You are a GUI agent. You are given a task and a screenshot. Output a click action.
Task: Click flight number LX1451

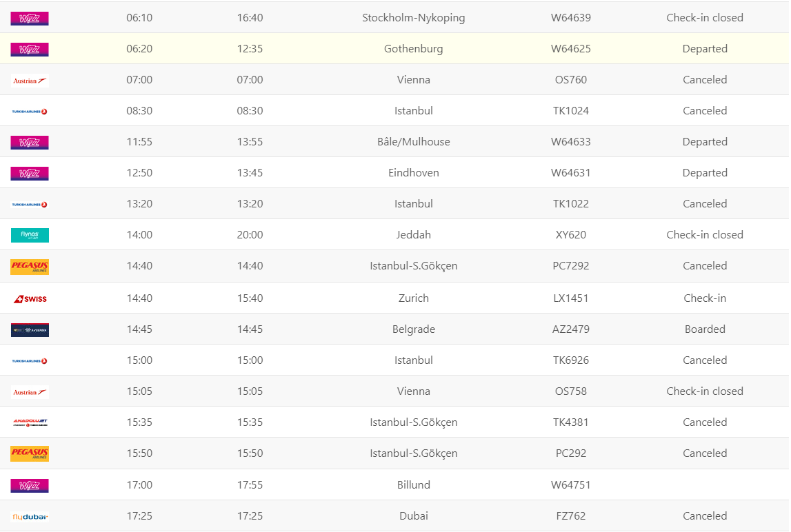point(570,298)
